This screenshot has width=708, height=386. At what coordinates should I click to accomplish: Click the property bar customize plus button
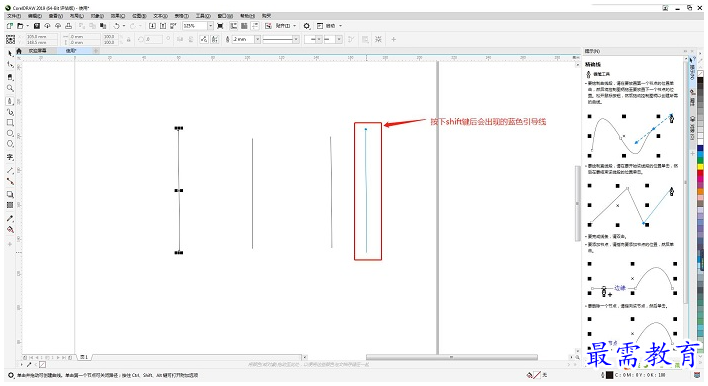coord(394,40)
